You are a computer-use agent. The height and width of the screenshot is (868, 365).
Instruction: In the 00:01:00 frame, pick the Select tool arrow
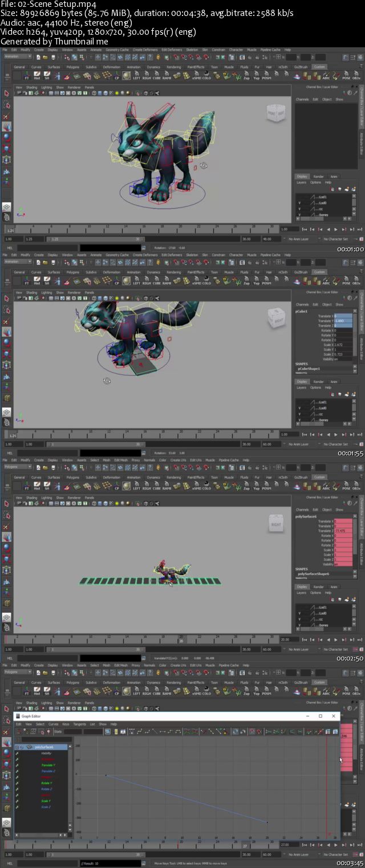pyautogui.click(x=7, y=93)
